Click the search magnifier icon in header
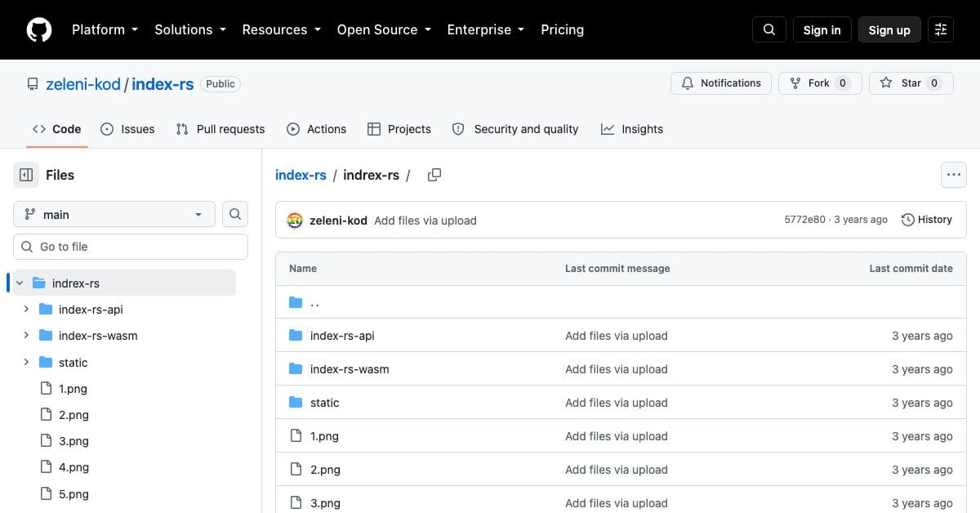 [769, 29]
